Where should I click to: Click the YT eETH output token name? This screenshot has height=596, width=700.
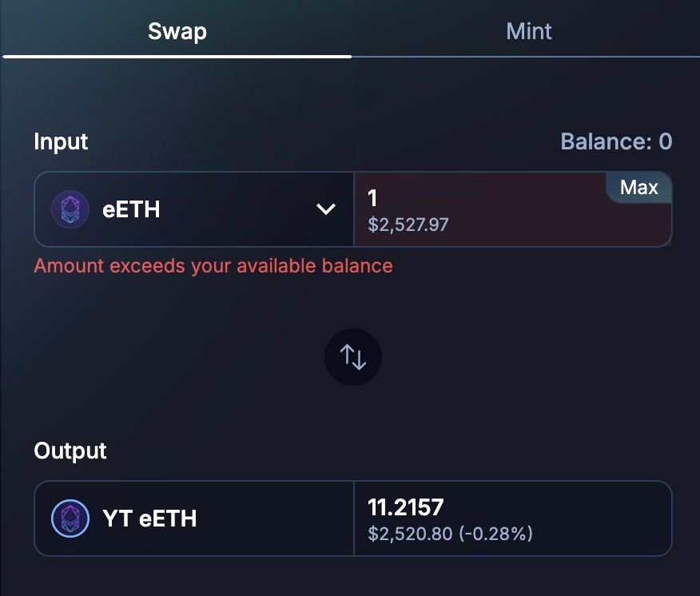pyautogui.click(x=149, y=519)
